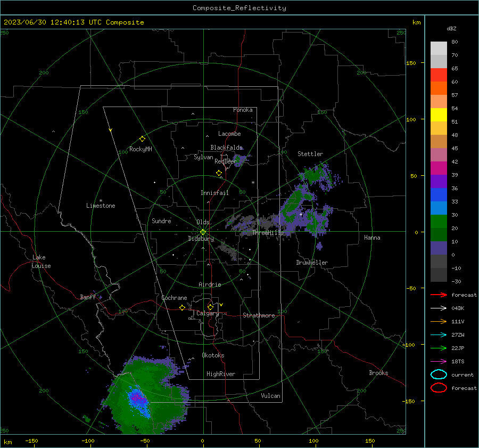Click the Ponoka town label
The height and width of the screenshot is (448, 479).
[x=243, y=110]
